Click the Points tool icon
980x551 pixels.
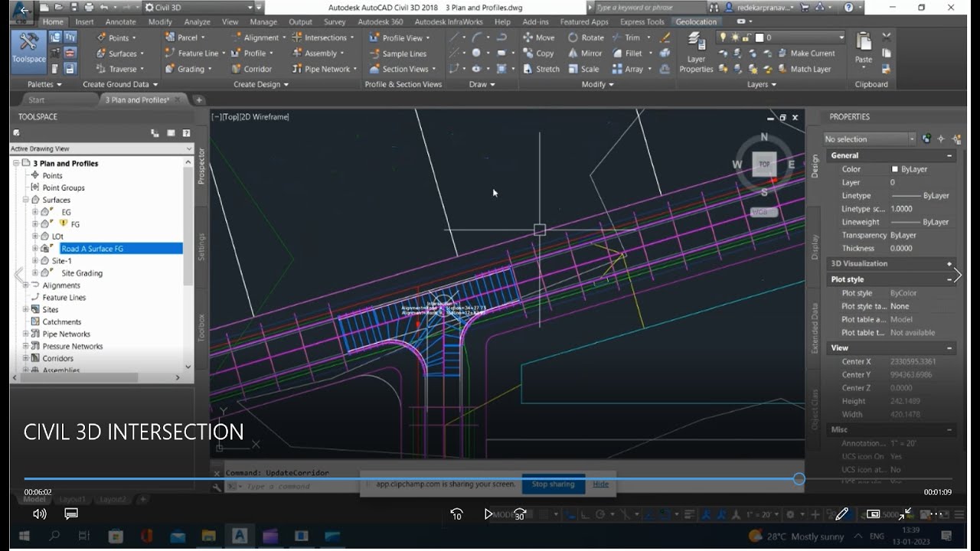102,37
